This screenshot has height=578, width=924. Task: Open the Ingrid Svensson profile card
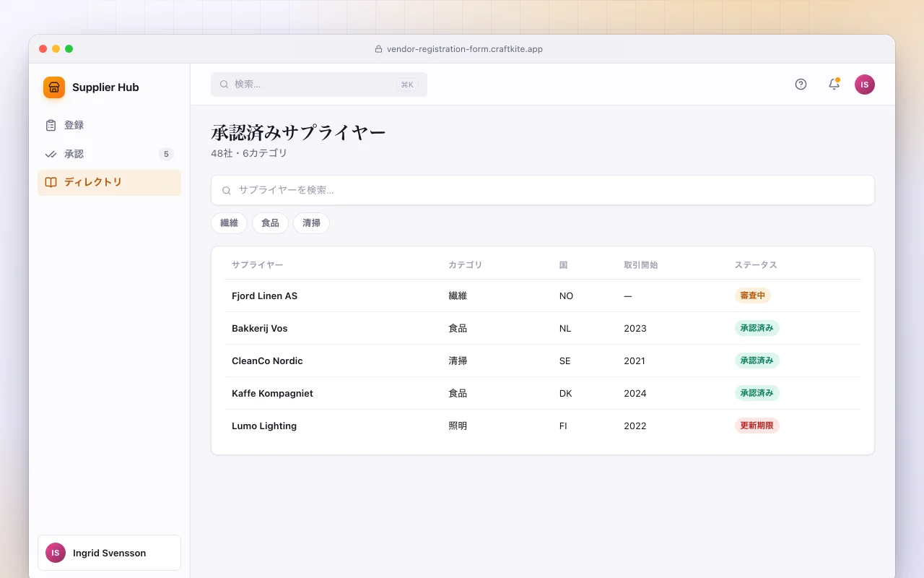click(x=109, y=553)
